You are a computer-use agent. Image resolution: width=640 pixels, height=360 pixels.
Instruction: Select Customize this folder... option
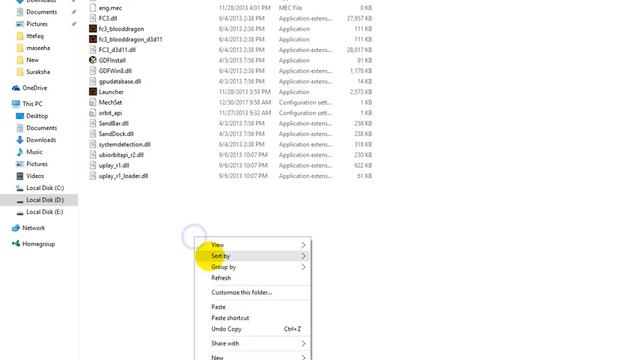tap(253, 292)
